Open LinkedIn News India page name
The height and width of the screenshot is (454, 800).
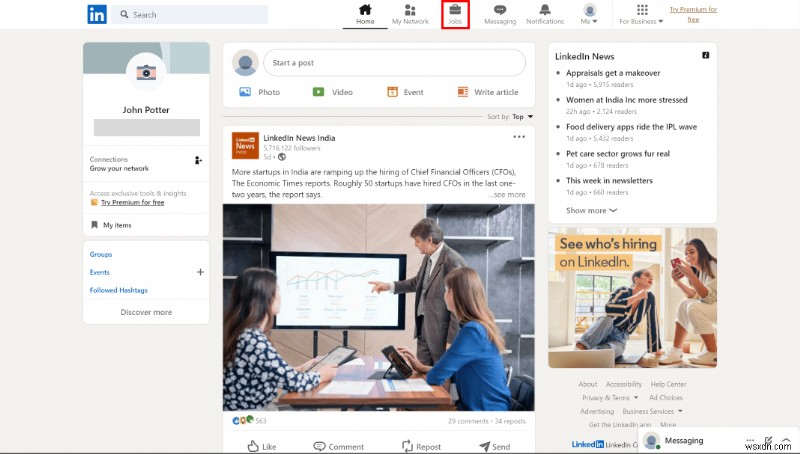click(299, 138)
